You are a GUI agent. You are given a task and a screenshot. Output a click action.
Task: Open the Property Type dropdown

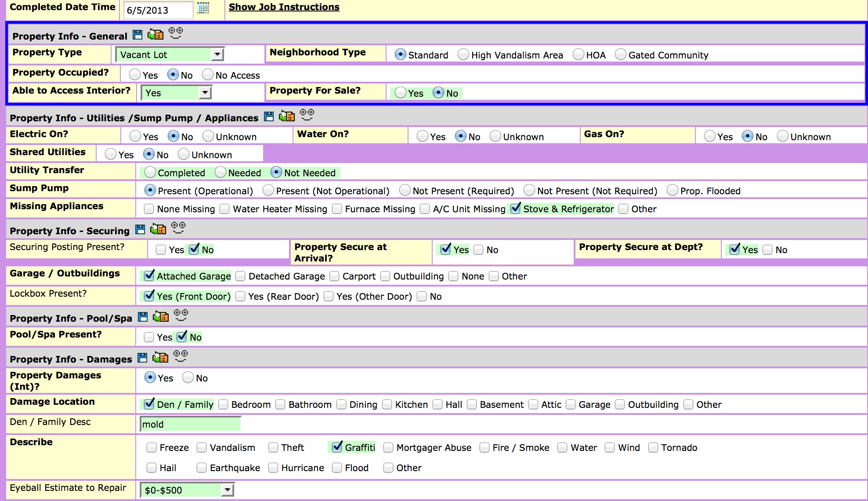point(170,54)
